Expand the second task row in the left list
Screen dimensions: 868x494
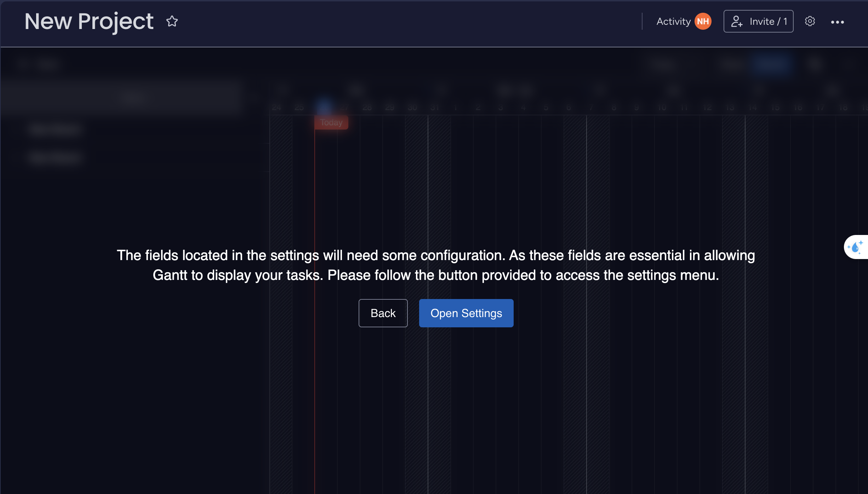click(55, 157)
